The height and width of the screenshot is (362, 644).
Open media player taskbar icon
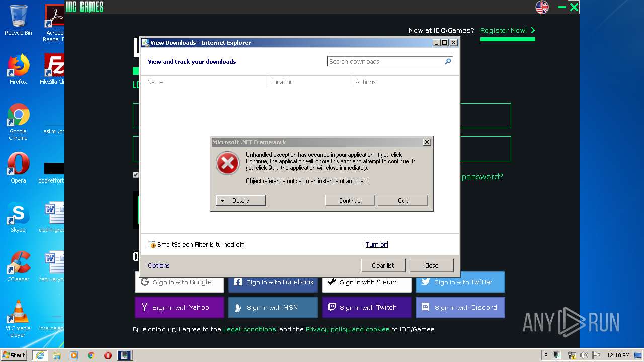[74, 355]
